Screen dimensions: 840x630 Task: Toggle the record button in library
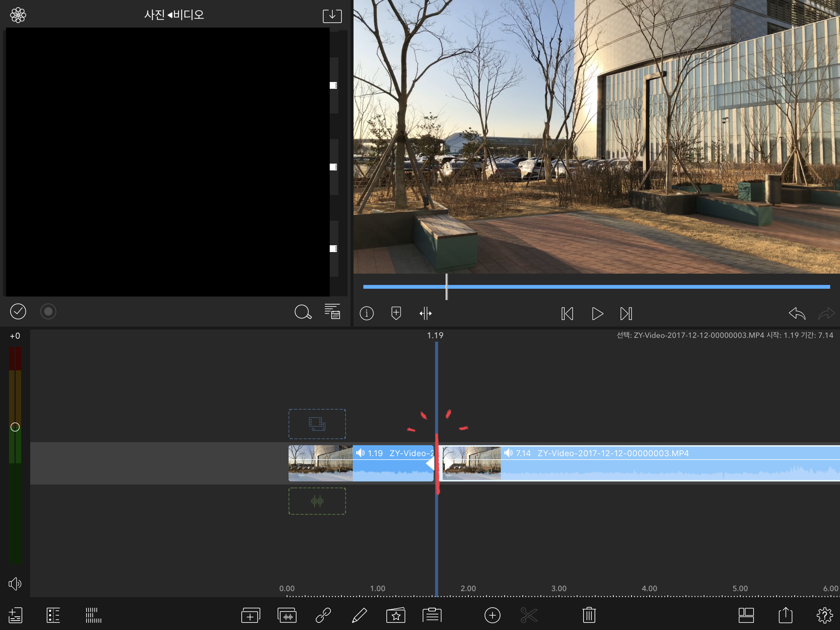coord(48,311)
